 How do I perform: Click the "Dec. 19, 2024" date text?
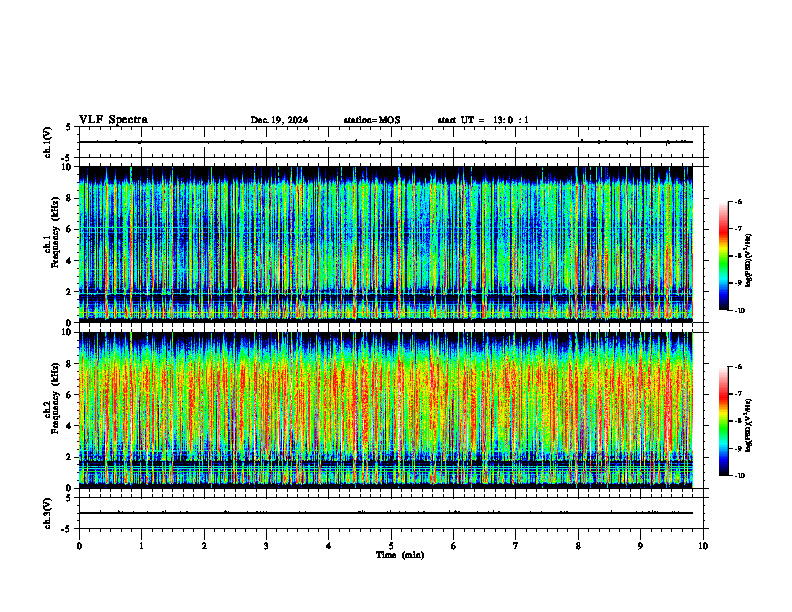pos(279,120)
